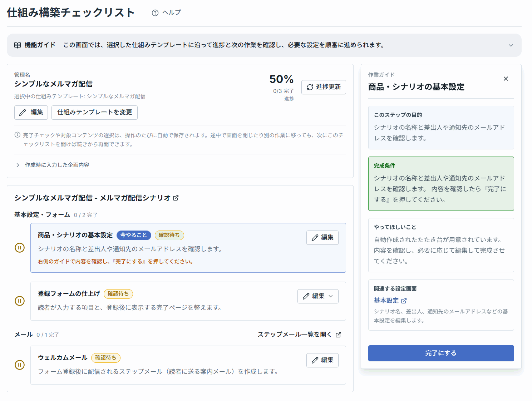Screen dimensions: 532x401
Task: Select the 登録フォームの仕上げ card title
Action: tap(69, 294)
